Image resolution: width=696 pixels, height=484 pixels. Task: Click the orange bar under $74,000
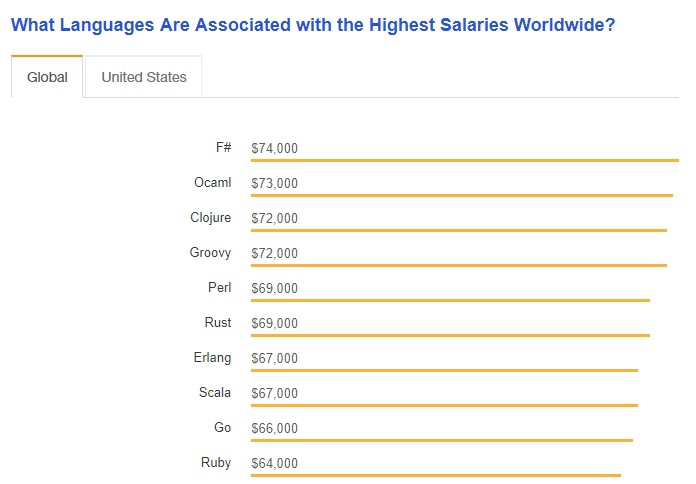[x=464, y=160]
